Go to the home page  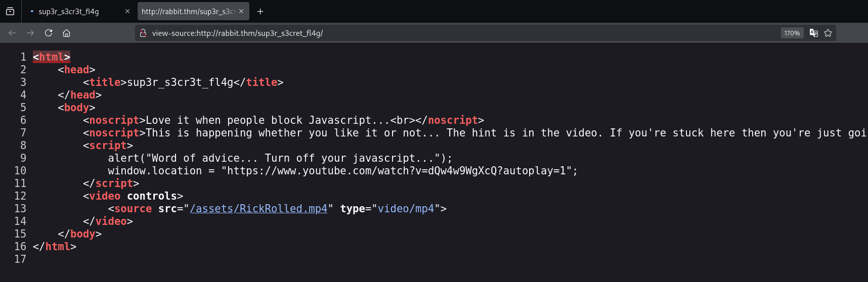pos(66,33)
